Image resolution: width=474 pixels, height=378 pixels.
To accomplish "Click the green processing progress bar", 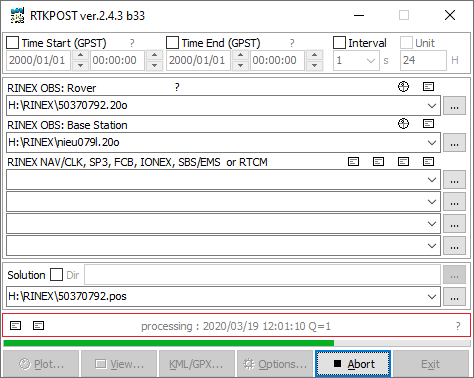I will [x=169, y=343].
